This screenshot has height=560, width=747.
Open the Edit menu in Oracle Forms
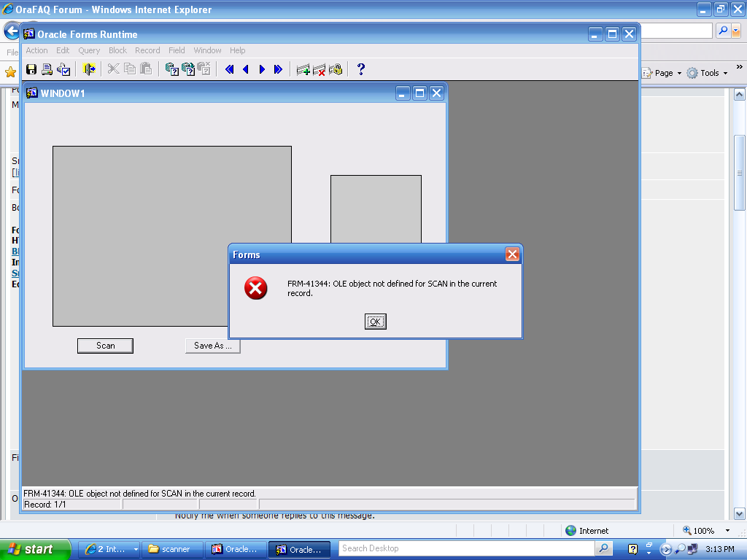pos(63,50)
